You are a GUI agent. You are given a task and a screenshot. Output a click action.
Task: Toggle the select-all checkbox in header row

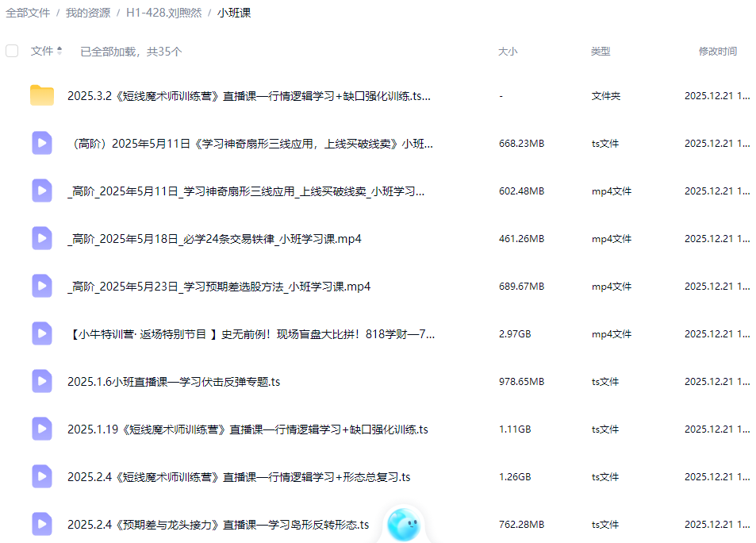click(x=12, y=50)
